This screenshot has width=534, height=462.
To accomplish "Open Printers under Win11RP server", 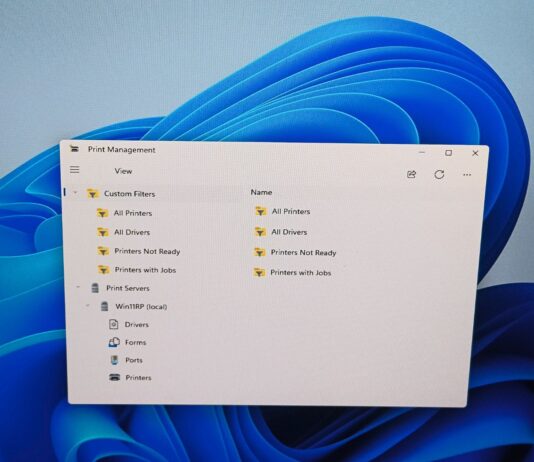I will [138, 378].
